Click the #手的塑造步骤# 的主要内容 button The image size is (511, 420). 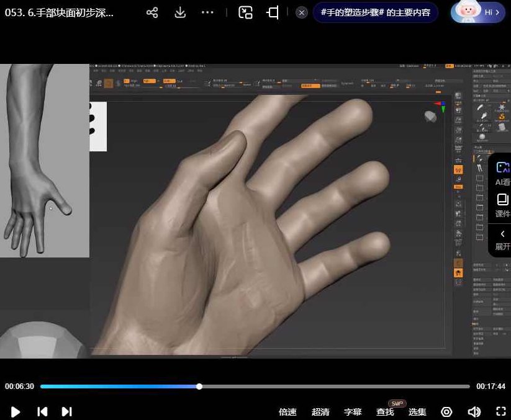tap(376, 12)
